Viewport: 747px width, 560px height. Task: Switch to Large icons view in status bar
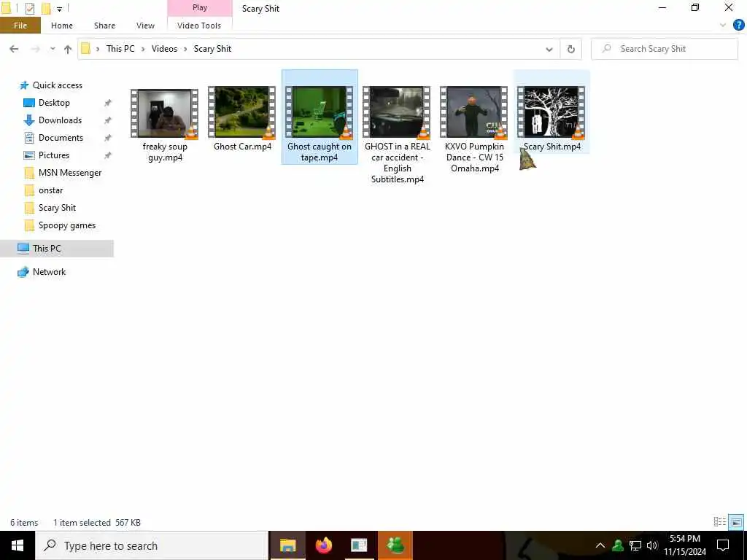pos(736,522)
